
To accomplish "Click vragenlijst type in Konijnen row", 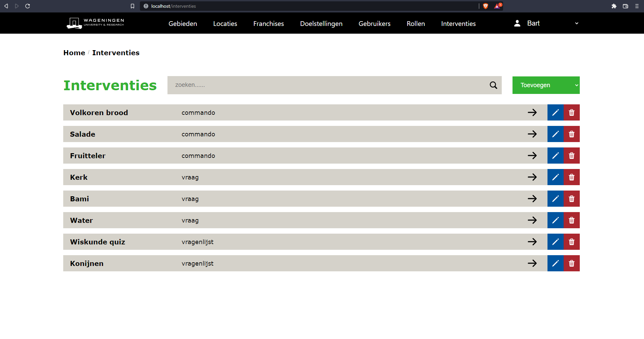I will (197, 264).
